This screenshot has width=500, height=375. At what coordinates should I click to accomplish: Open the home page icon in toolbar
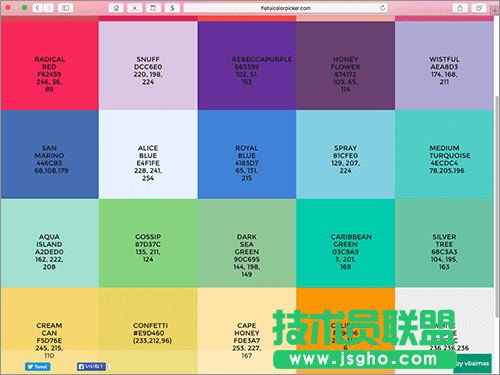[x=116, y=8]
